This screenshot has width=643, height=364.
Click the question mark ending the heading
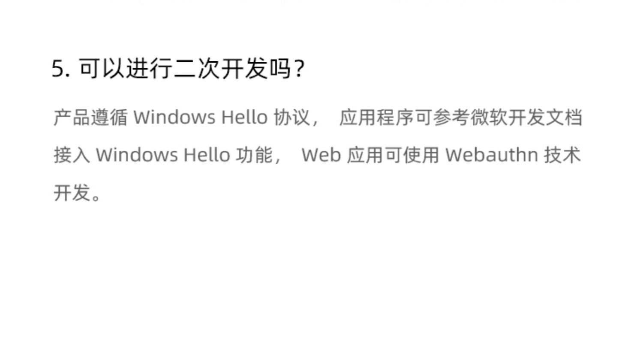(300, 69)
